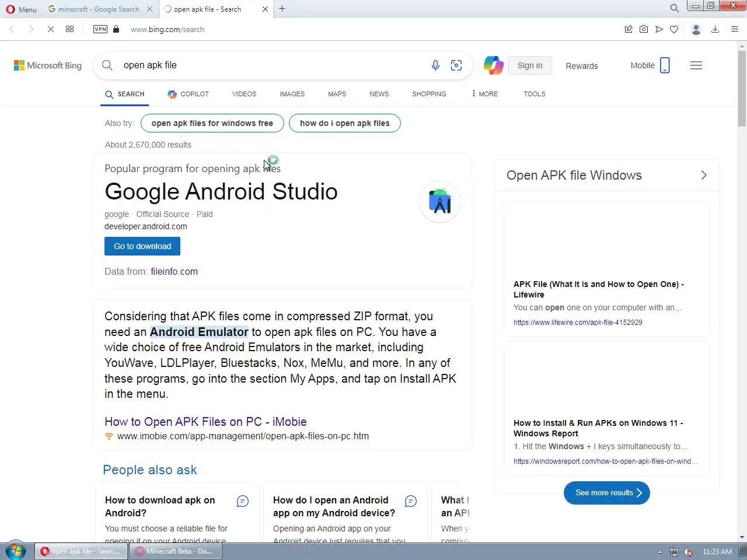Click the Sign in button

coord(530,65)
